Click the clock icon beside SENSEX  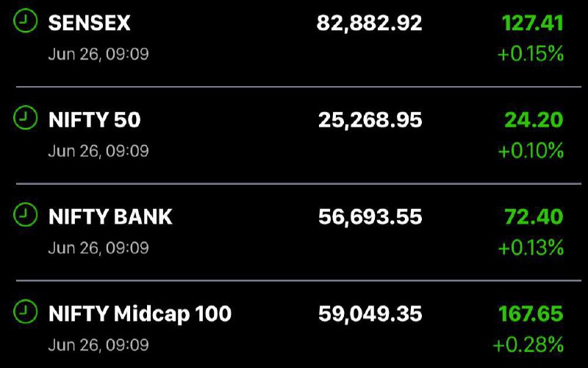(x=26, y=21)
